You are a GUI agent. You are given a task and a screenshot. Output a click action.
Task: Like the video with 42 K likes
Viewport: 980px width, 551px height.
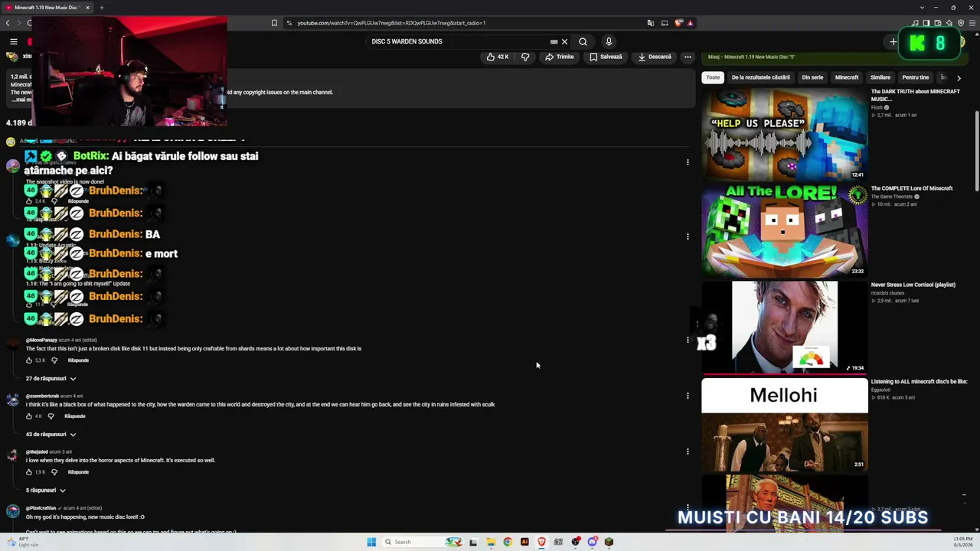pos(498,57)
